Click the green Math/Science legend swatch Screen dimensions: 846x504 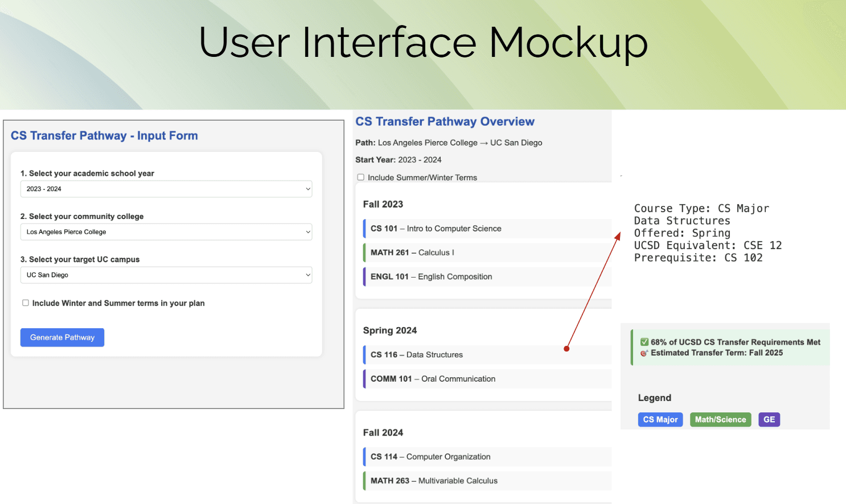720,420
